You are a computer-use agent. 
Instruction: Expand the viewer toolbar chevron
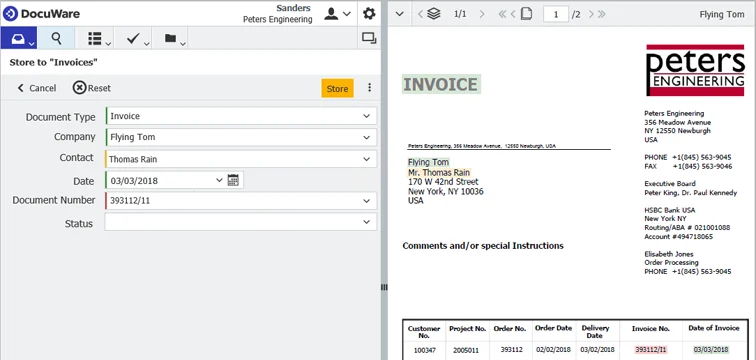coord(399,14)
